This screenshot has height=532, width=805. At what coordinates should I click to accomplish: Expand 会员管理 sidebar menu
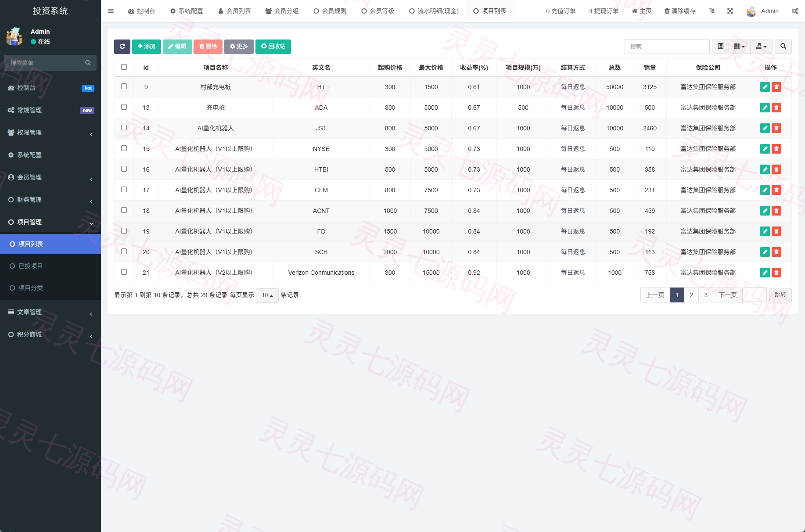(50, 177)
